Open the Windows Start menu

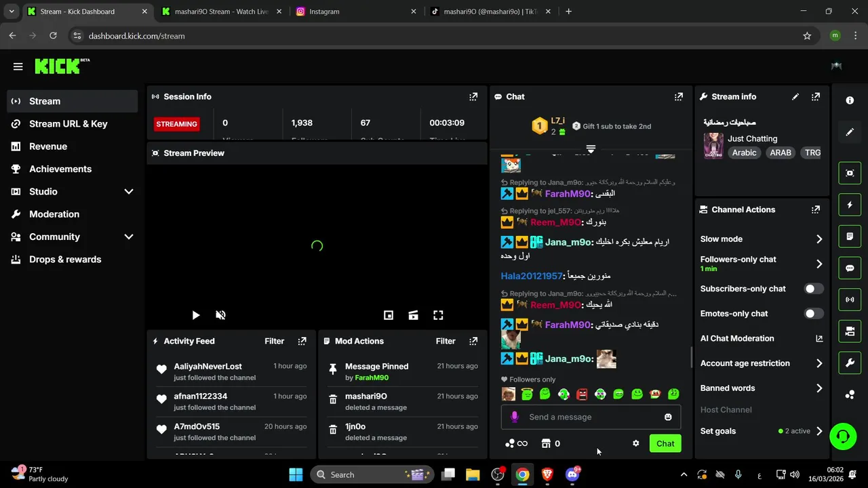[296, 474]
